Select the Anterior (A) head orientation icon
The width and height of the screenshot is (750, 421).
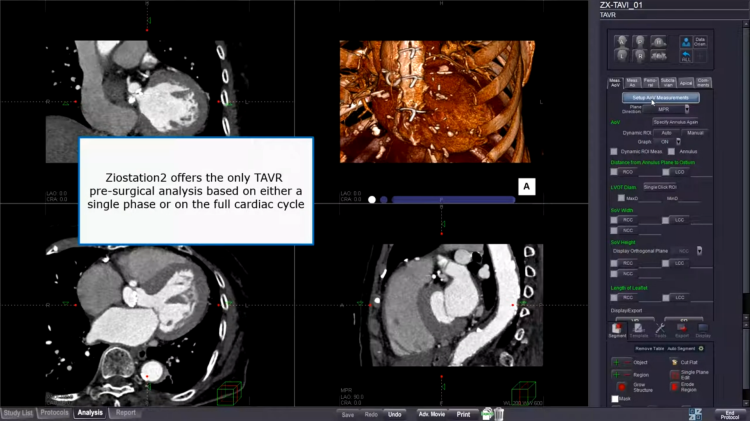621,42
